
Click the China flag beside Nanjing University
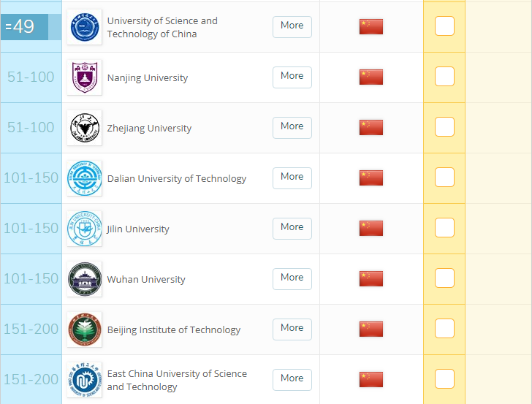point(370,77)
